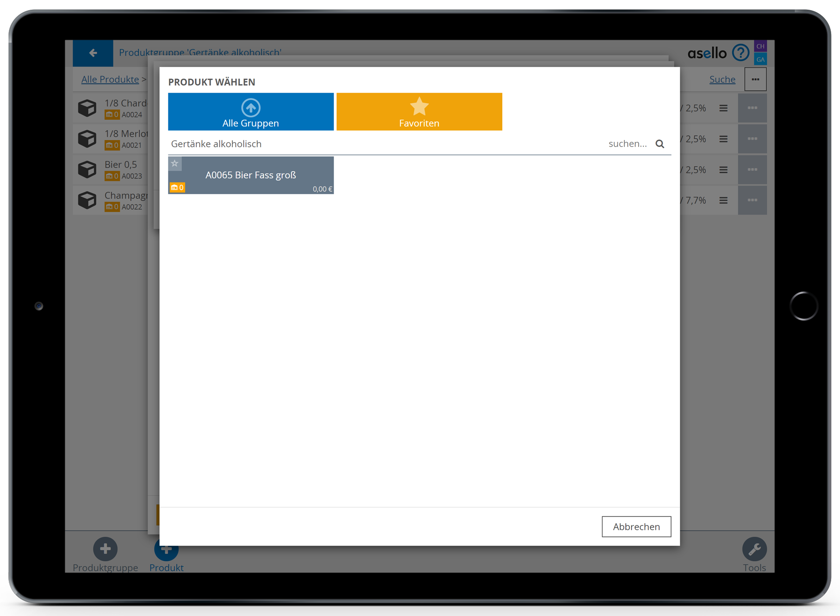
Task: Open more options for the Bier 0,5 row
Action: click(x=752, y=170)
